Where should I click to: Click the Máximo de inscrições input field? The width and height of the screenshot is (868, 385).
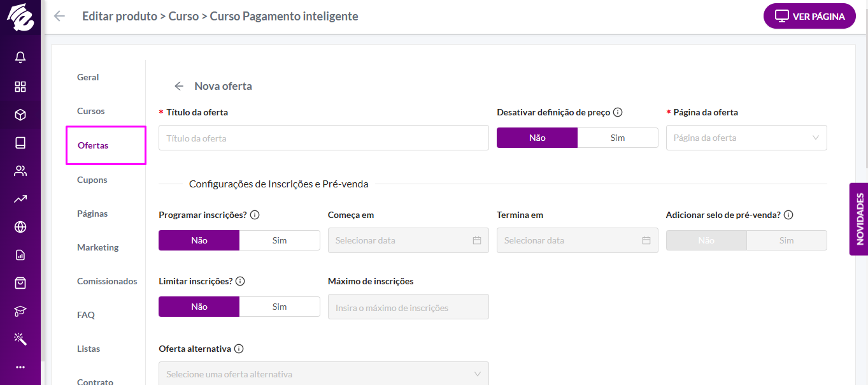click(x=408, y=307)
